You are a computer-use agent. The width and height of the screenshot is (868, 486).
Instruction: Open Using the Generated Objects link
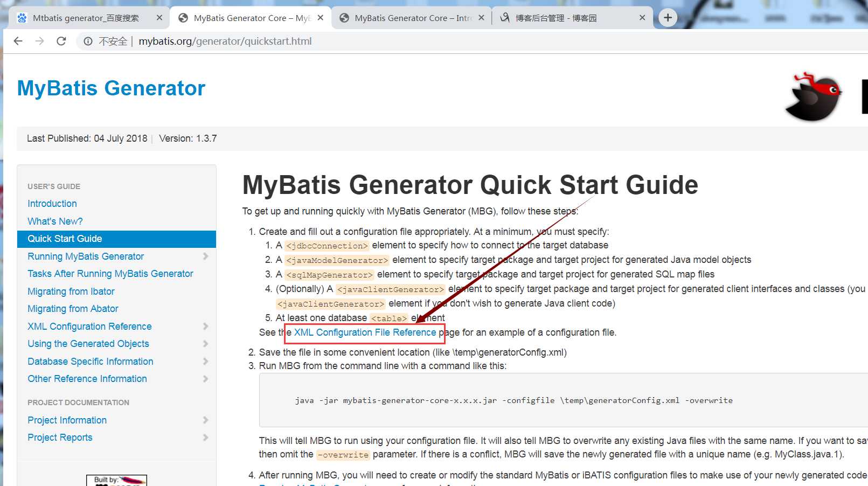pyautogui.click(x=88, y=344)
